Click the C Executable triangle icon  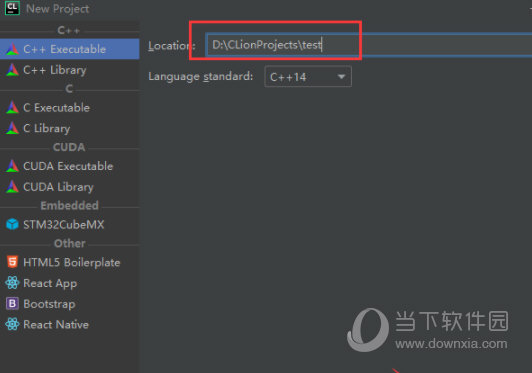(13, 108)
